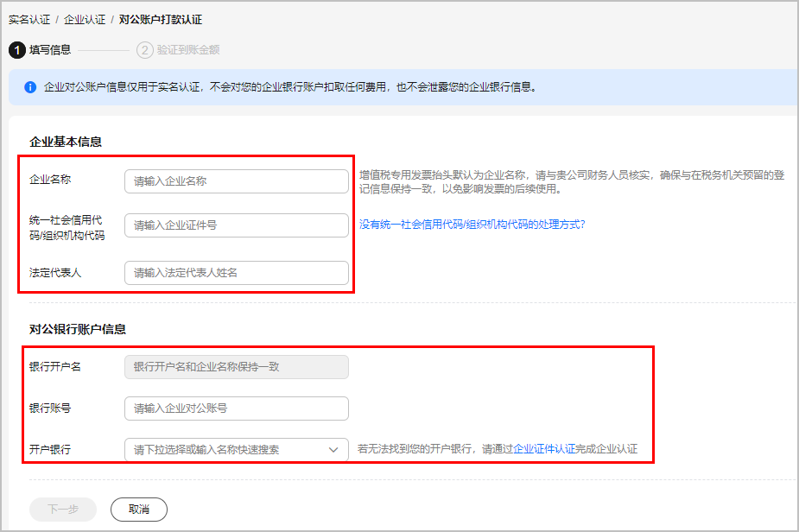Click the banner notice text 企业对公账户信息

290,87
